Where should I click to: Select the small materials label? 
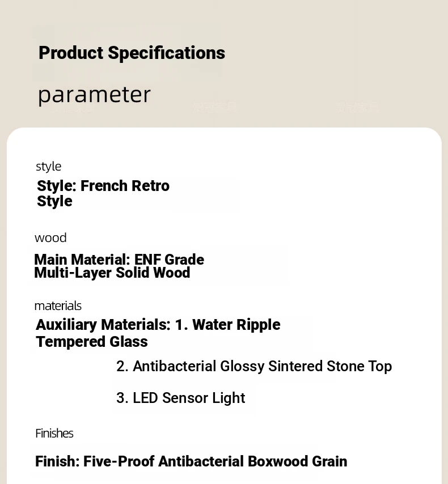point(58,306)
